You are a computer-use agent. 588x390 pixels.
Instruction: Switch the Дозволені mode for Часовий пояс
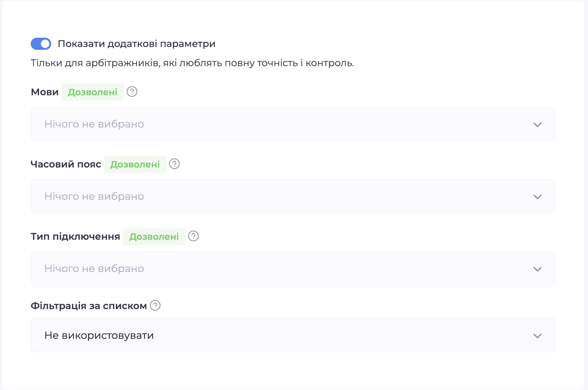coord(135,164)
